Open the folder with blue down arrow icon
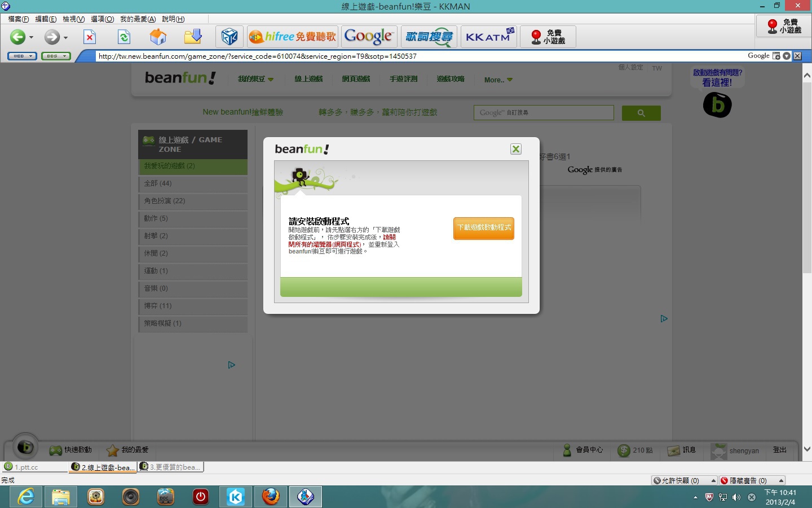The image size is (812, 508). click(193, 37)
